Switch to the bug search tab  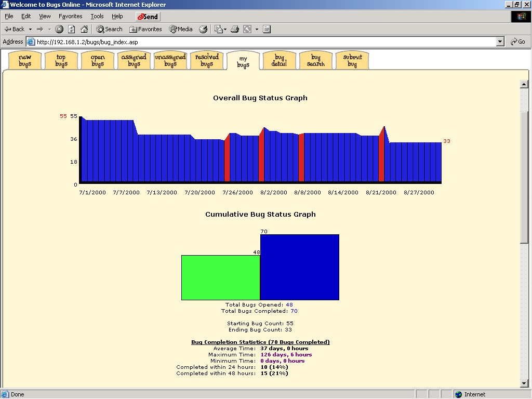click(316, 61)
